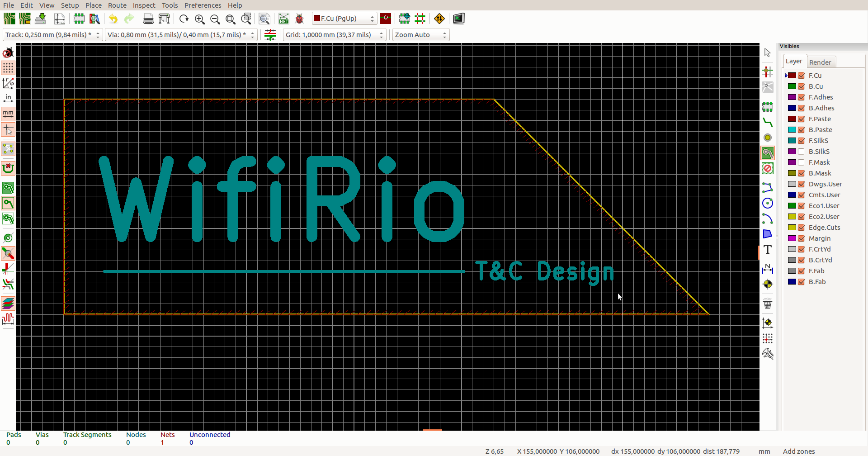Open the Preferences menu
Viewport: 868px width, 456px height.
203,5
